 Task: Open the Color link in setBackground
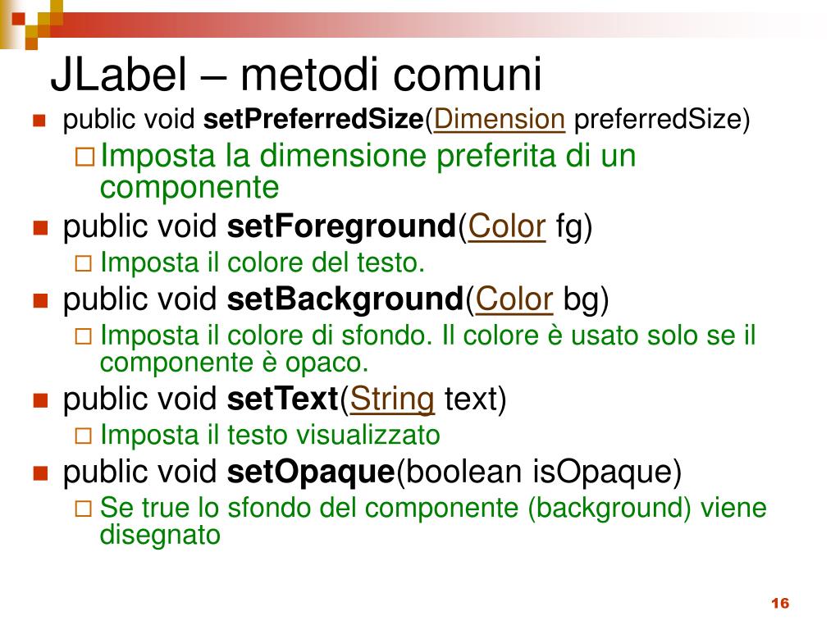[514, 299]
